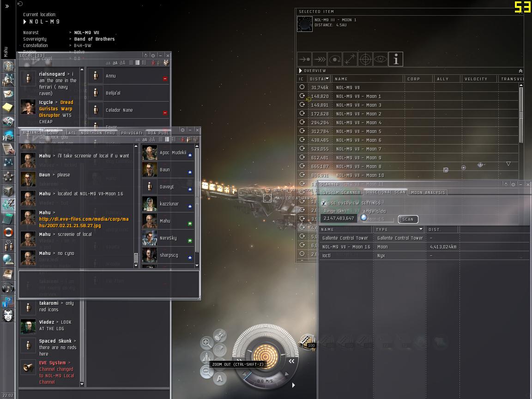Click the Show Info 'i' icon
The width and height of the screenshot is (532, 399).
click(x=396, y=59)
